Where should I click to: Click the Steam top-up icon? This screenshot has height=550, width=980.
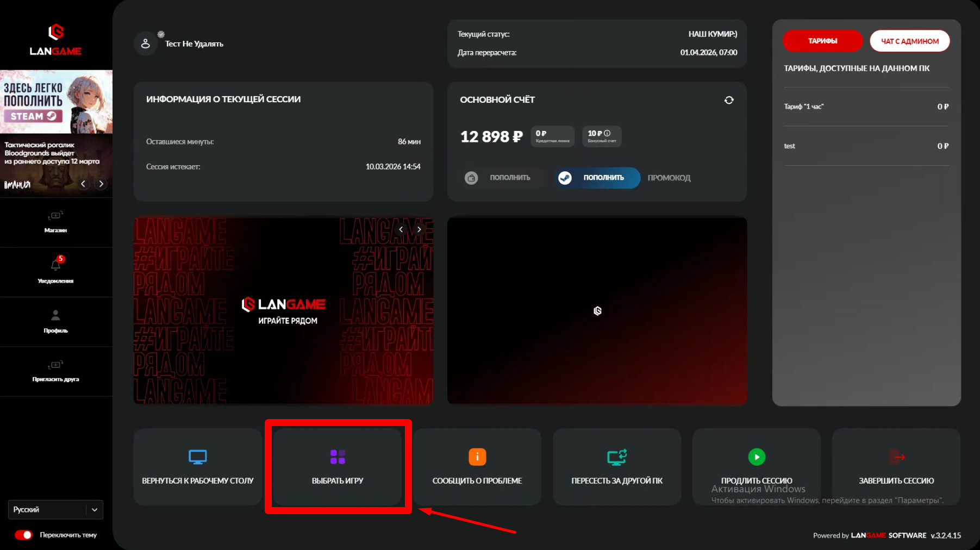click(x=565, y=178)
